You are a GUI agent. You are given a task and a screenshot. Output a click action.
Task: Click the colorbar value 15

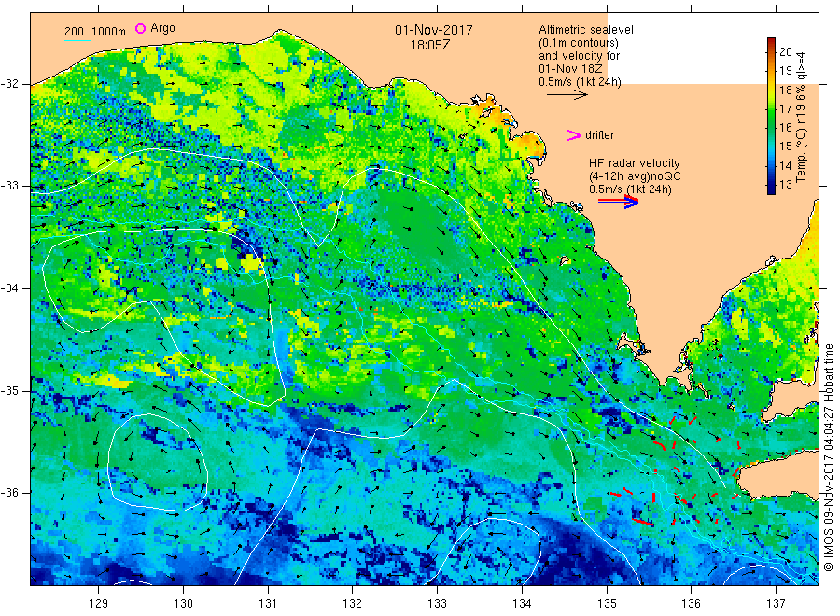point(785,147)
